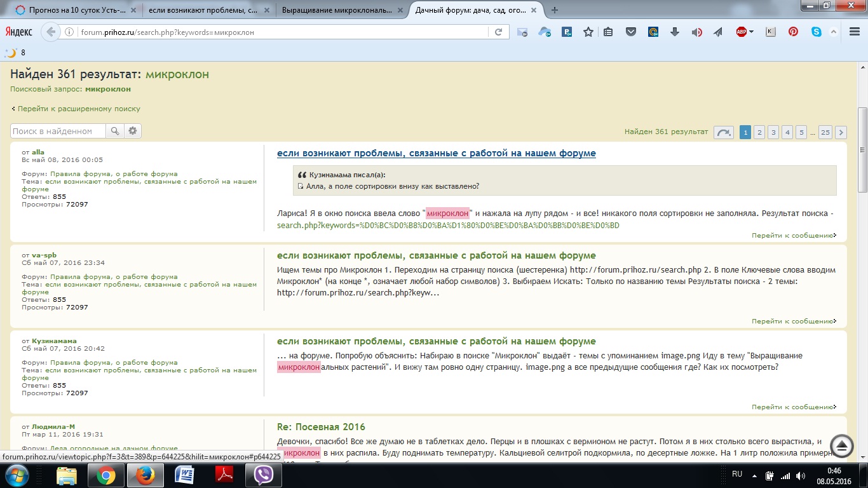The width and height of the screenshot is (868, 488).
Task: Open the Firefox downloads arrow
Action: [675, 32]
